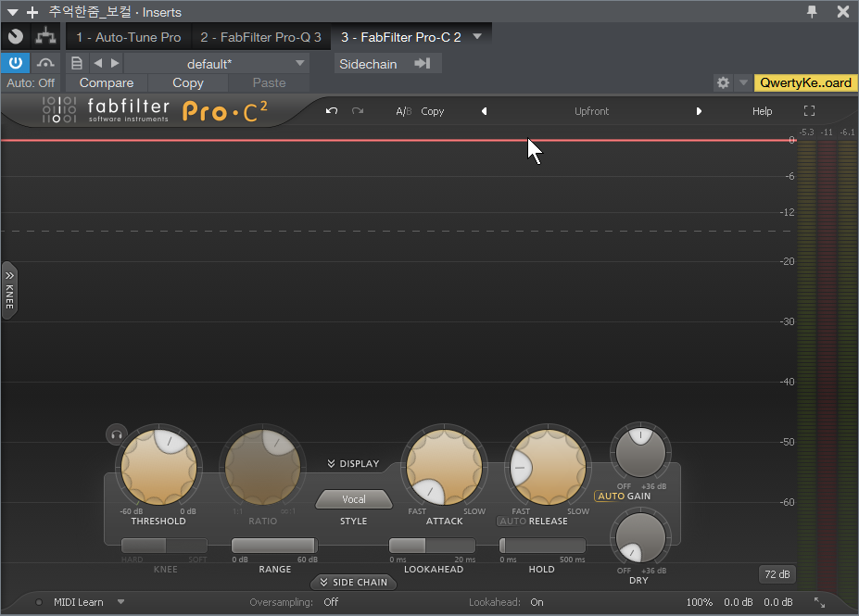Select next preset with right triangle

699,111
